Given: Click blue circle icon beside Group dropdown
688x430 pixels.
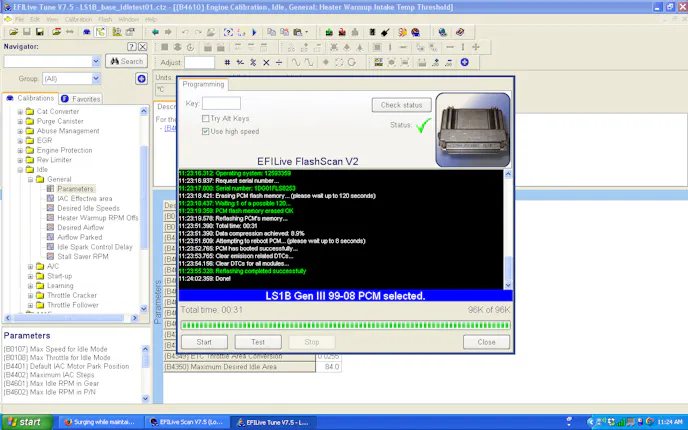Looking at the screenshot, I should (x=141, y=79).
